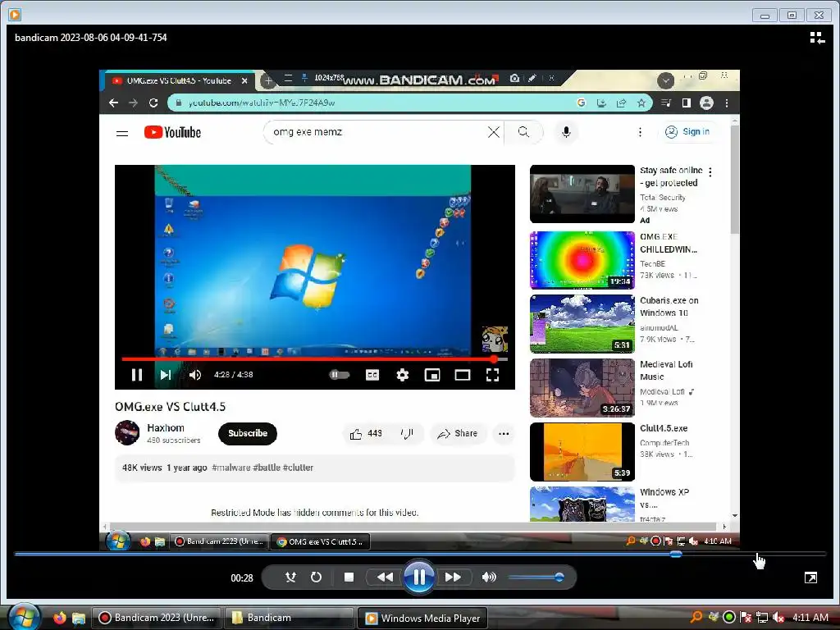The image size is (840, 630).
Task: Stop playback in Windows Media Player
Action: pos(349,577)
